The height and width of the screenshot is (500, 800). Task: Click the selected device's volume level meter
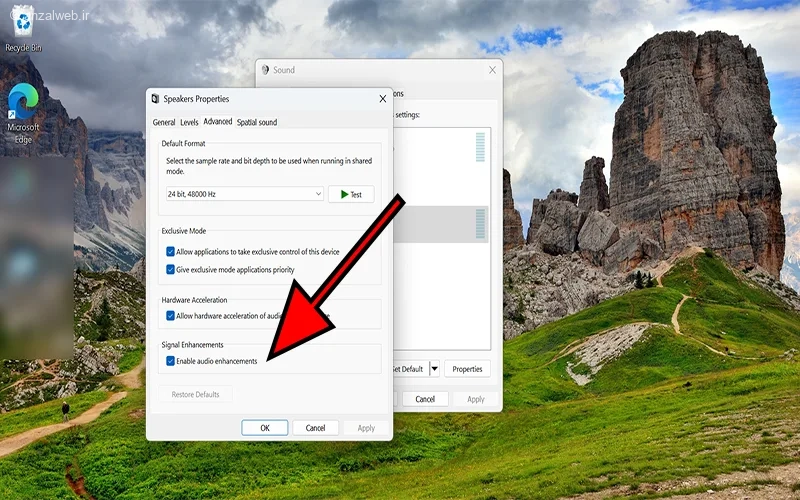(481, 224)
